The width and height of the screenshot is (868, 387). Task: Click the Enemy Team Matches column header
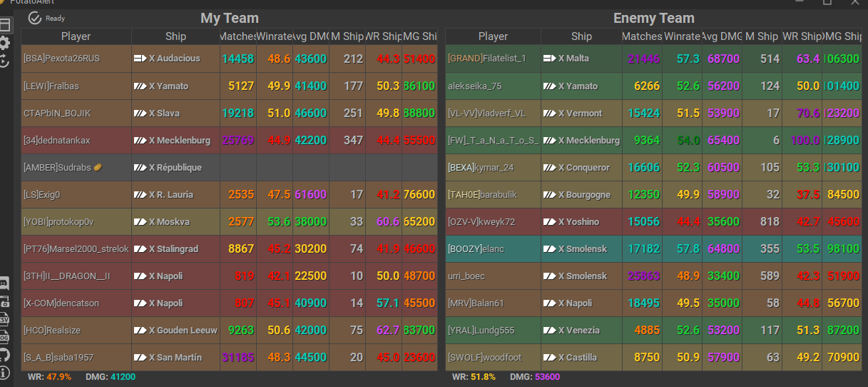pos(642,36)
